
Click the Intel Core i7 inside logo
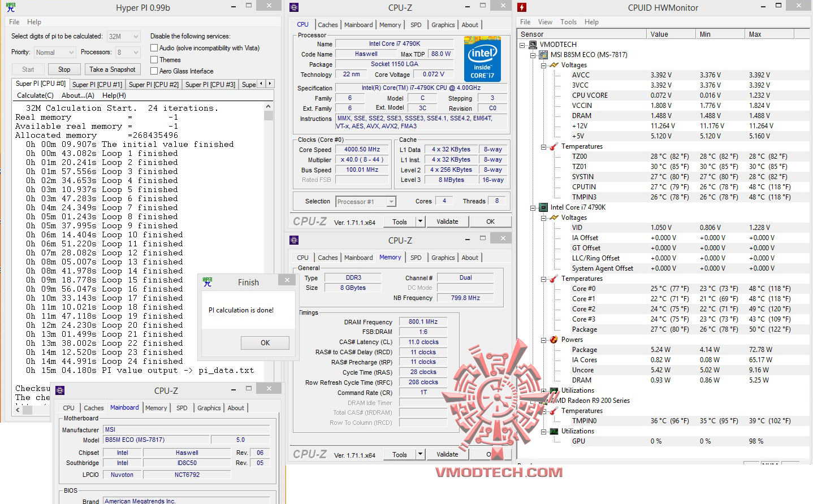[x=482, y=59]
